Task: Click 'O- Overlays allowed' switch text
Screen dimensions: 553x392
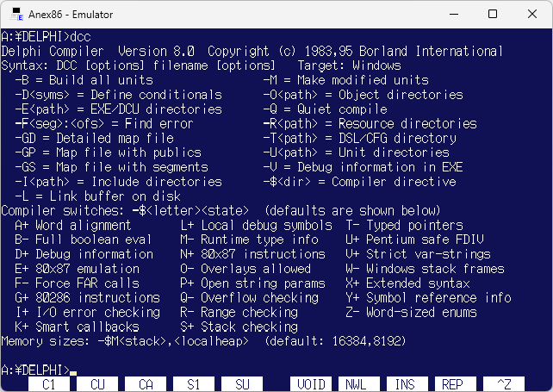Action: [x=245, y=269]
